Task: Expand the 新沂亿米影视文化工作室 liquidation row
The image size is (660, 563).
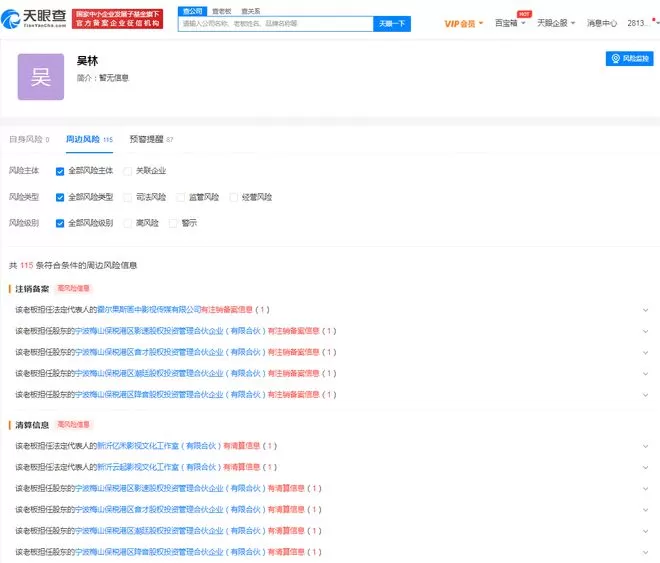Action: tap(645, 446)
